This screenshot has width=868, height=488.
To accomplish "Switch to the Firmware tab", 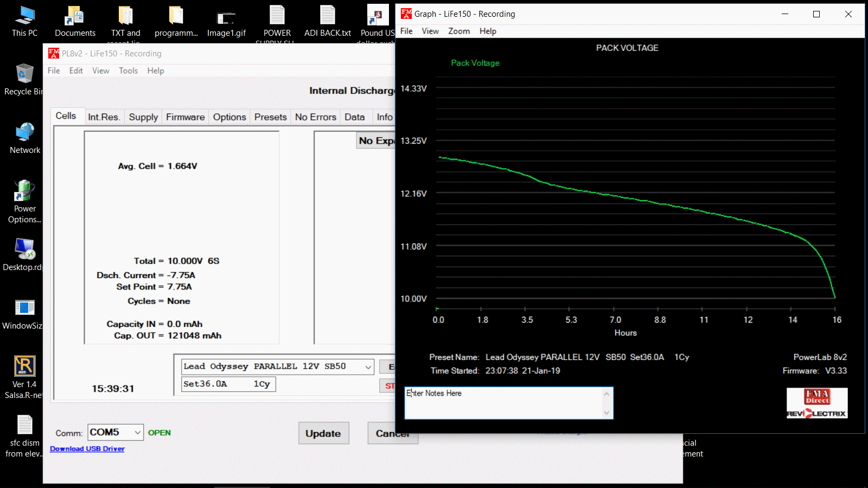I will [x=185, y=117].
